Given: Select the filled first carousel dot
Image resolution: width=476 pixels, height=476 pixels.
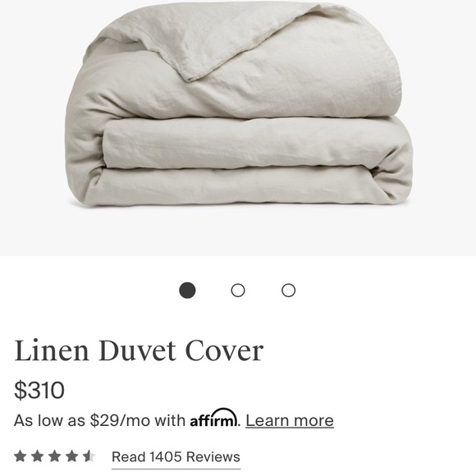Looking at the screenshot, I should pos(187,291).
